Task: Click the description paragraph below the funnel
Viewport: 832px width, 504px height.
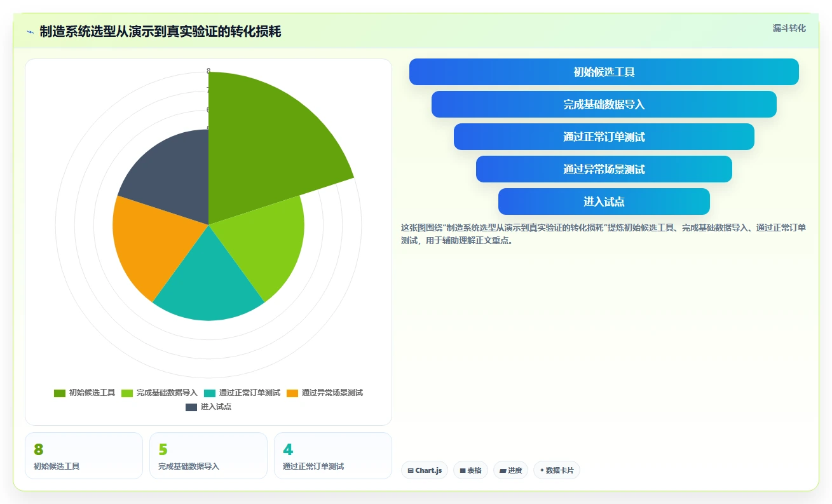Action: coord(604,234)
